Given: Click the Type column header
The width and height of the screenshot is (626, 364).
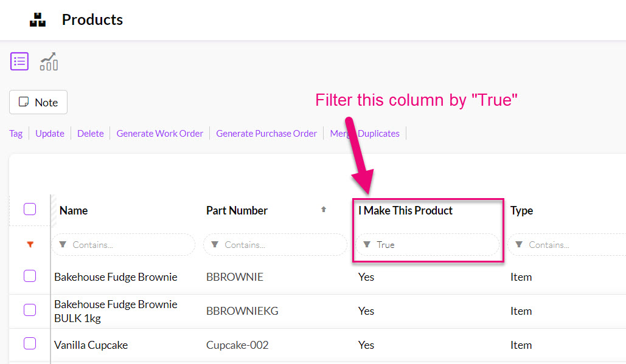Looking at the screenshot, I should click(521, 210).
